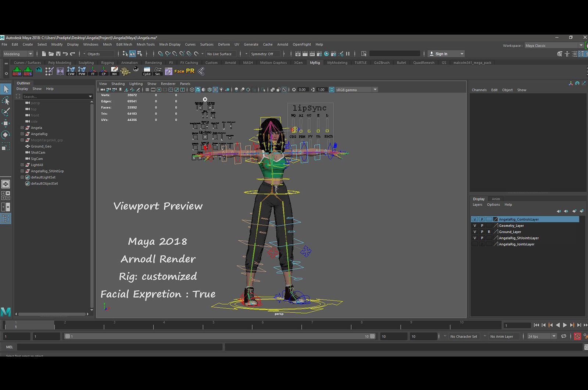This screenshot has height=390, width=588.
Task: Toggle loop playback mode button
Action: (563, 336)
